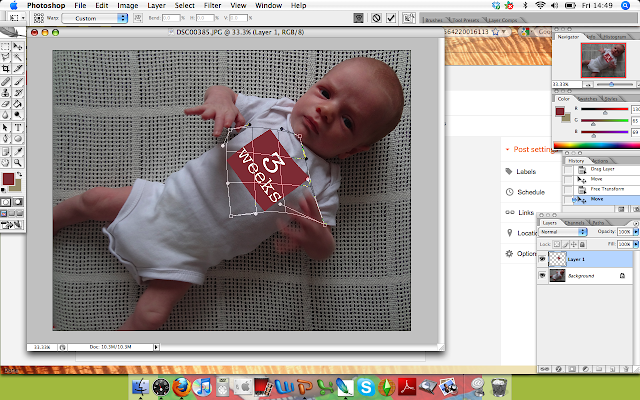This screenshot has width=640, height=400.
Task: Open the Filter menu
Action: [x=212, y=5]
